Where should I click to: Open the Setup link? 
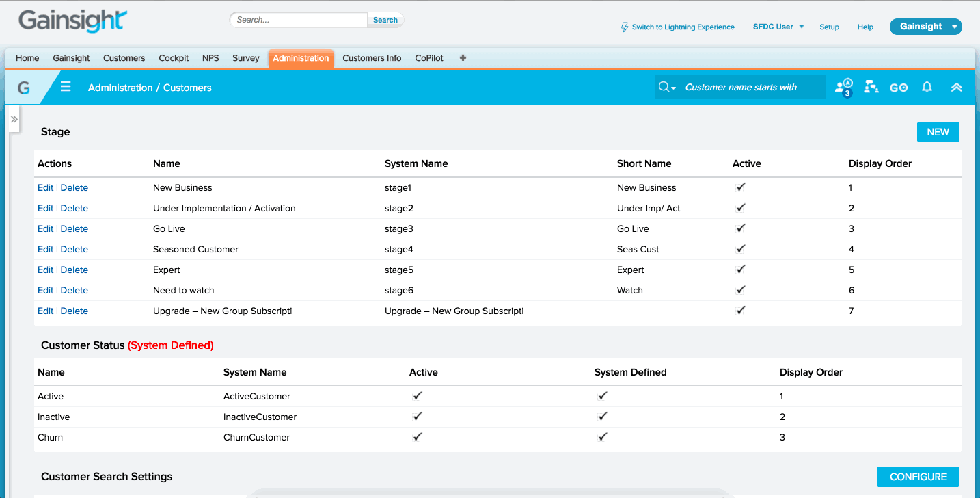[x=829, y=27]
